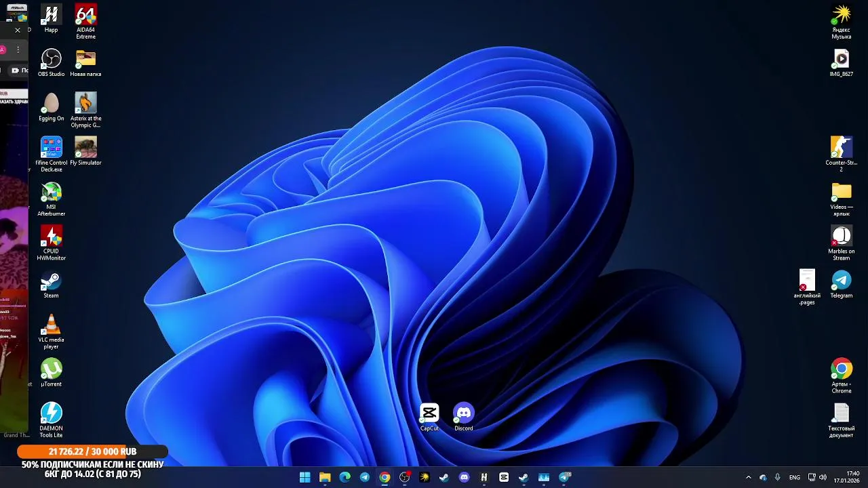
Task: Select the IMG_8627 video file
Action: [842, 62]
